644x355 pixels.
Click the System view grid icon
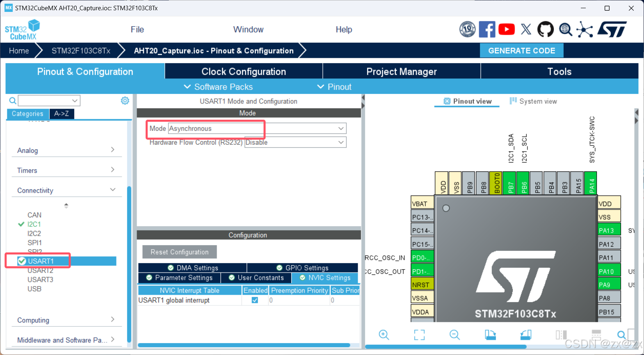(513, 101)
